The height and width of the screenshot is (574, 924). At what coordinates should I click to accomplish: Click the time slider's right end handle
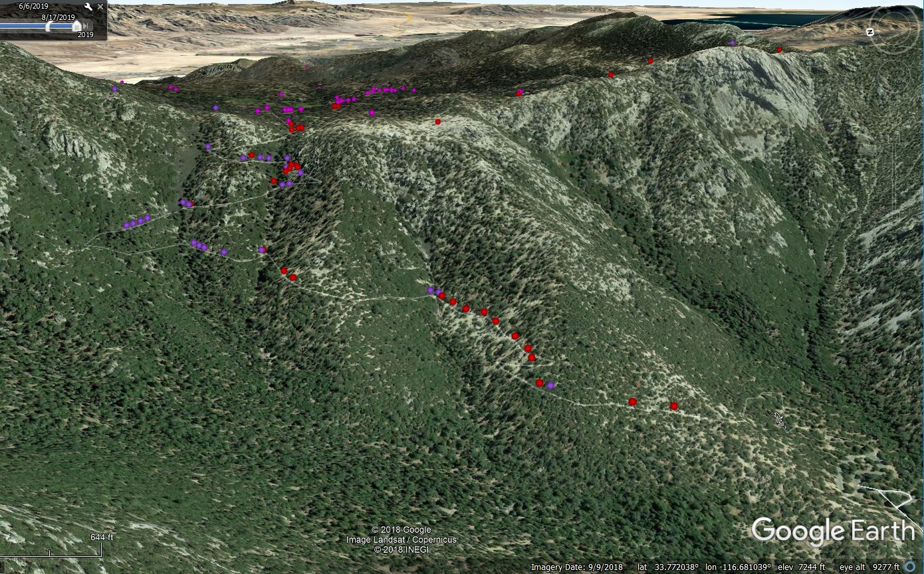77,26
